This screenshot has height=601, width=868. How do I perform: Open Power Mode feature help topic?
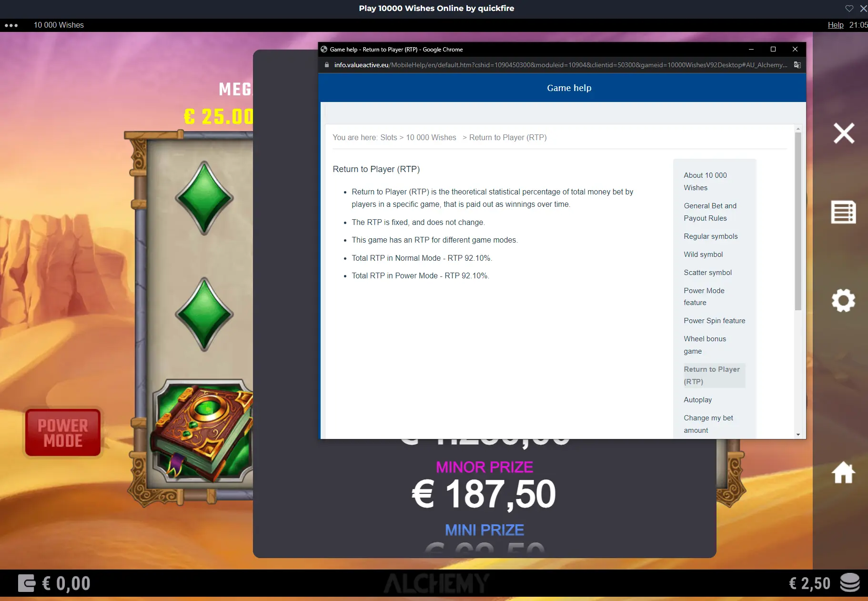pyautogui.click(x=704, y=296)
